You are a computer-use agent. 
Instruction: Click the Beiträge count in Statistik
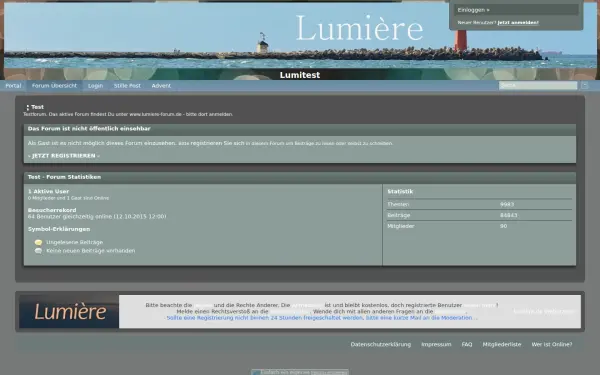click(x=509, y=215)
